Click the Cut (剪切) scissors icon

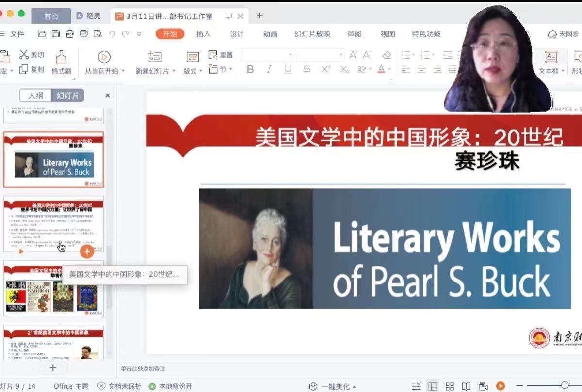point(24,54)
